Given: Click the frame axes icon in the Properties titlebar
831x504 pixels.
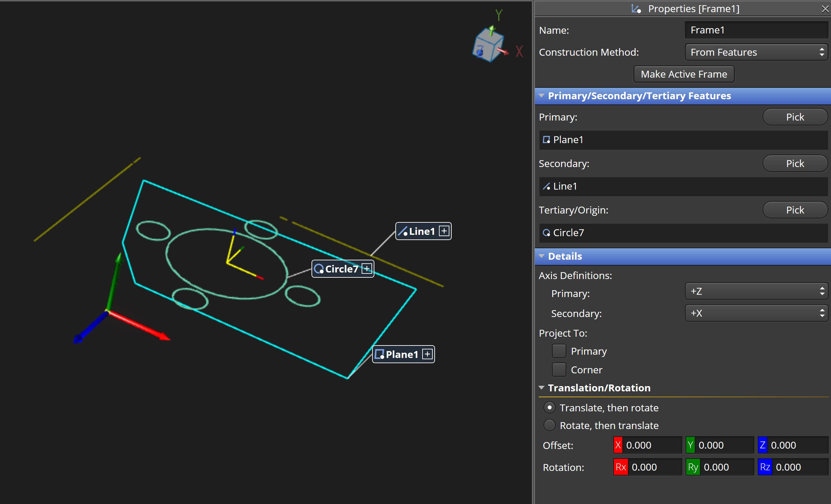Looking at the screenshot, I should click(635, 9).
